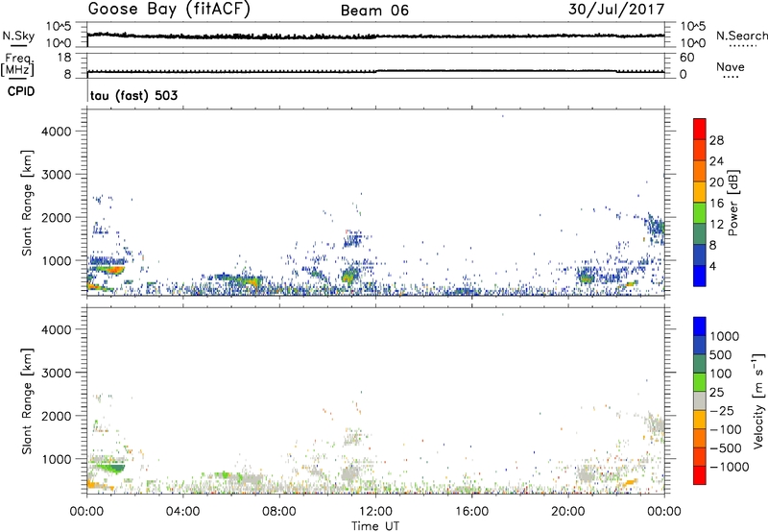Click the '28' value on Power colorbar

pos(716,140)
